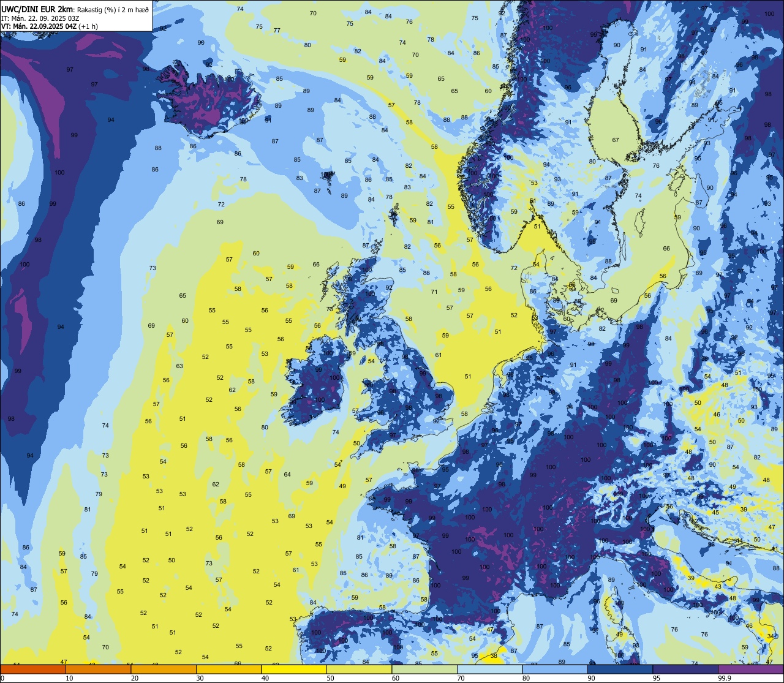Select the 40–50% bright yellow legend swatch

[x=294, y=669]
